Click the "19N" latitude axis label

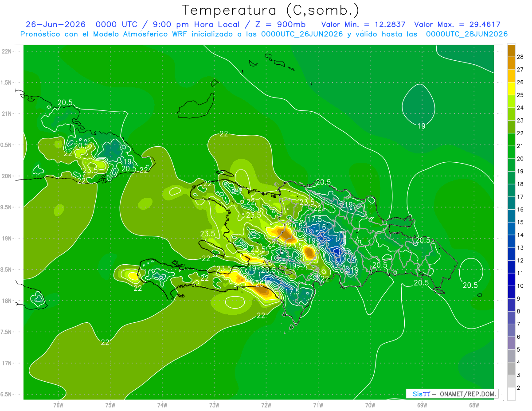[x=7, y=239]
